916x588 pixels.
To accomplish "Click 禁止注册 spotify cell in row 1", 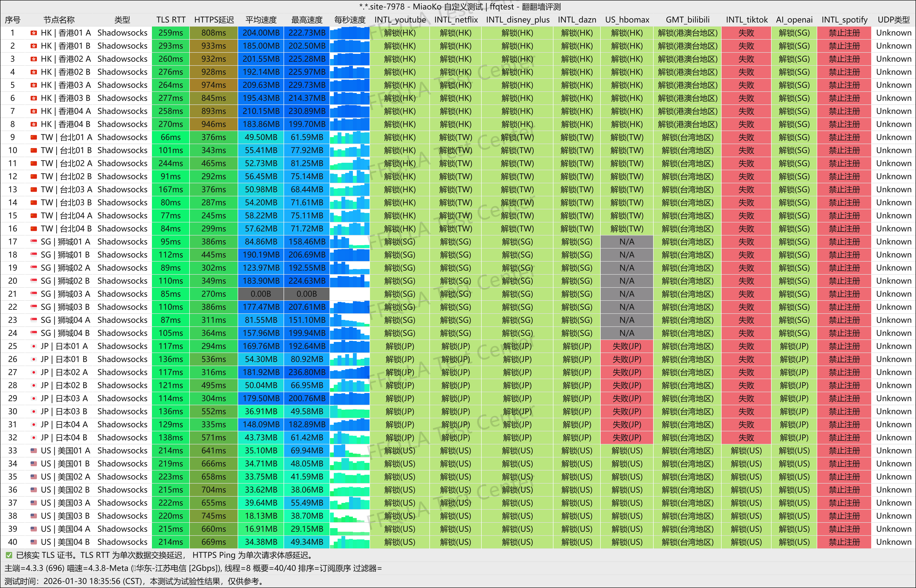I will click(844, 33).
